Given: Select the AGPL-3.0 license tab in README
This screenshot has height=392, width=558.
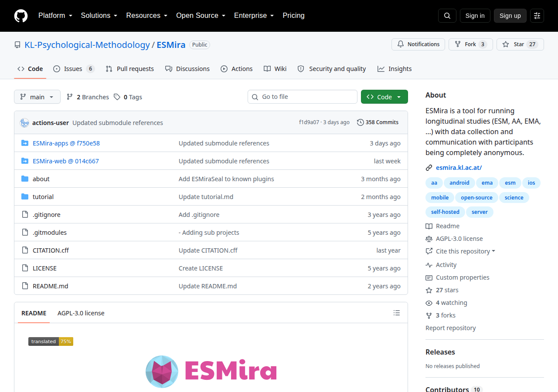Looking at the screenshot, I should (81, 313).
